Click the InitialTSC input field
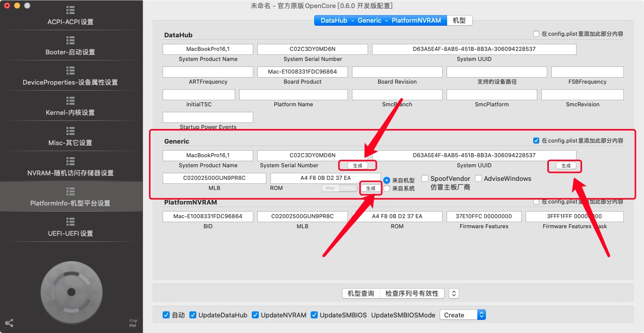This screenshot has width=644, height=333. 199,95
